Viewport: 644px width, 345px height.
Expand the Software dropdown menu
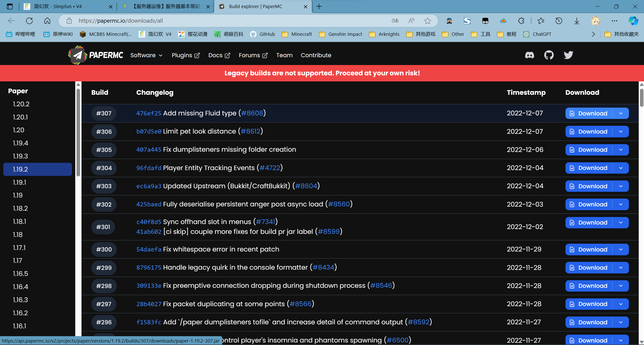(146, 55)
